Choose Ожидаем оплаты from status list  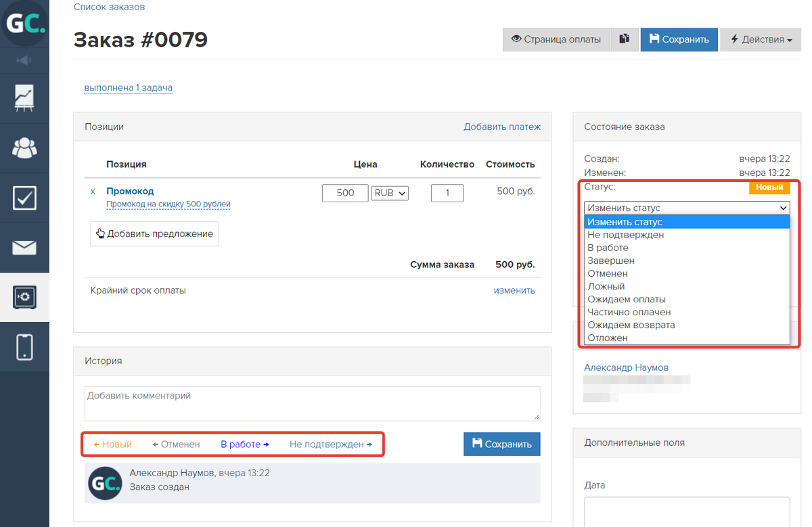626,299
